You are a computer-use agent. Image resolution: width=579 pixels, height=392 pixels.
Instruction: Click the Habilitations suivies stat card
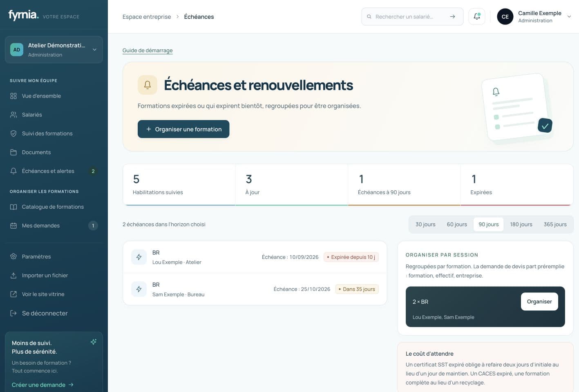pyautogui.click(x=179, y=185)
